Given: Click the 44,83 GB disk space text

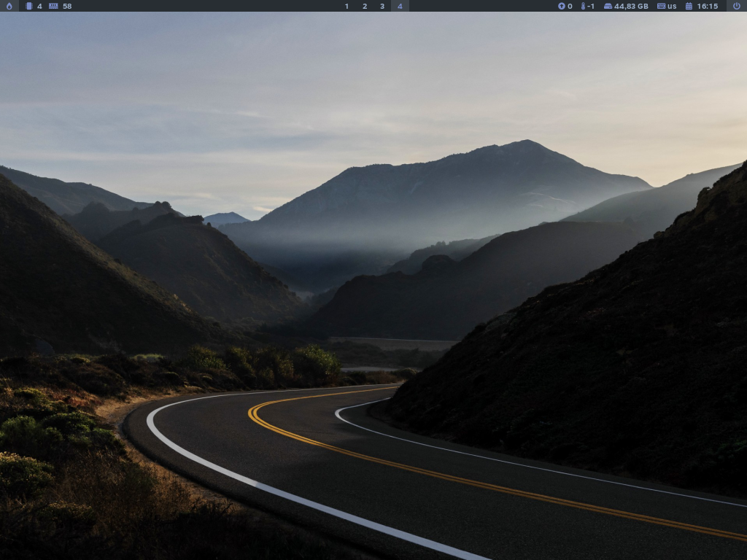Looking at the screenshot, I should coord(631,6).
